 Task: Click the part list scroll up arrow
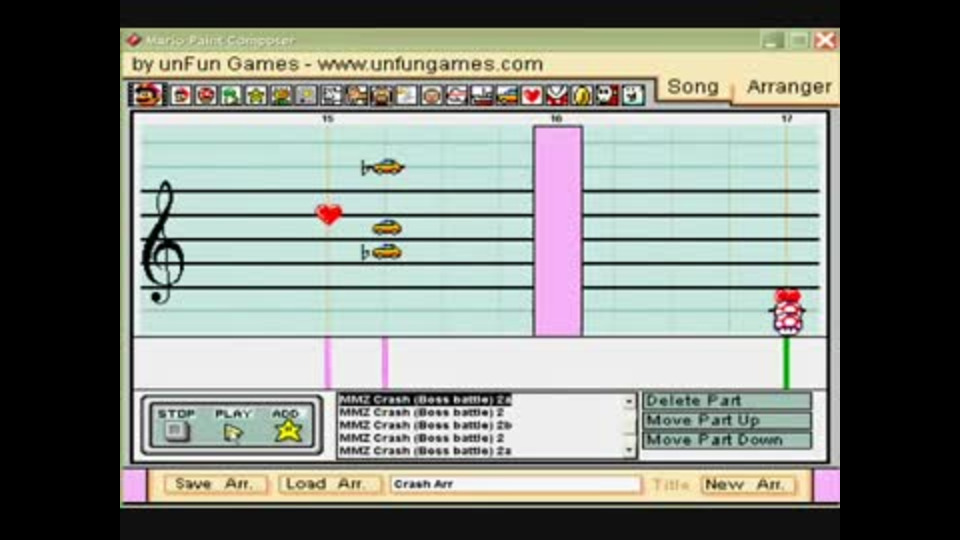(x=629, y=401)
